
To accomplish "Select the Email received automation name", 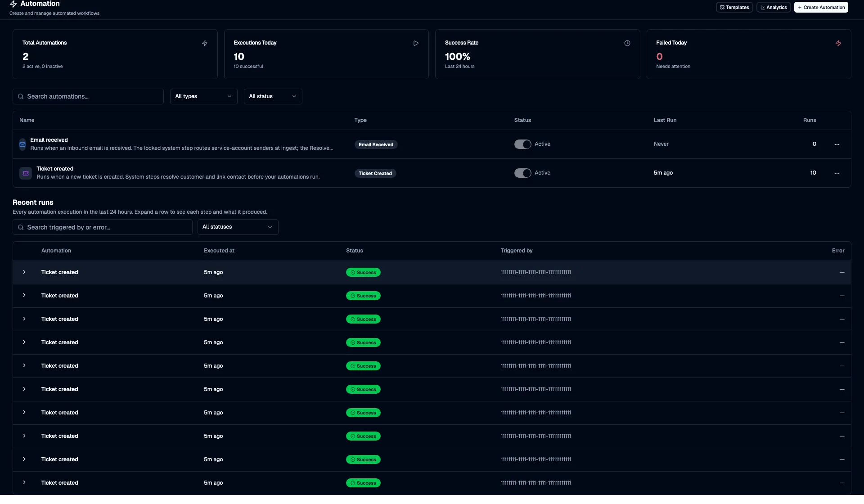I will pos(49,140).
